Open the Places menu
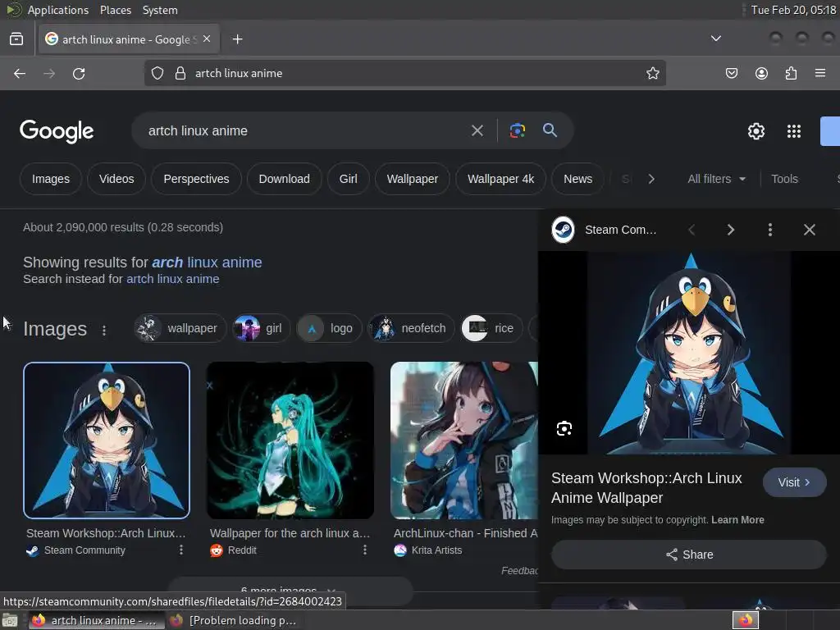This screenshot has width=840, height=630. coord(115,10)
